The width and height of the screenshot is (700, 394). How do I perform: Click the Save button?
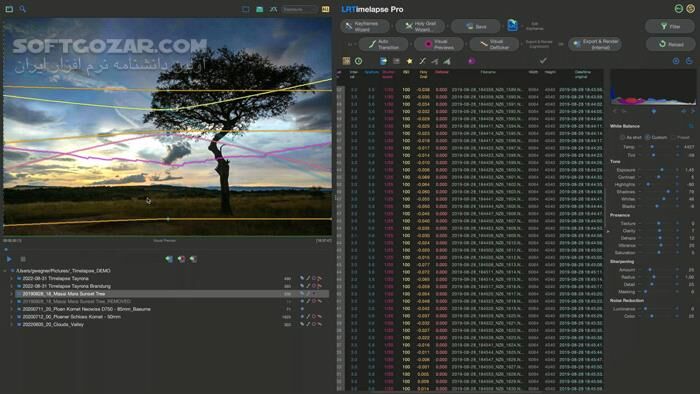475,26
